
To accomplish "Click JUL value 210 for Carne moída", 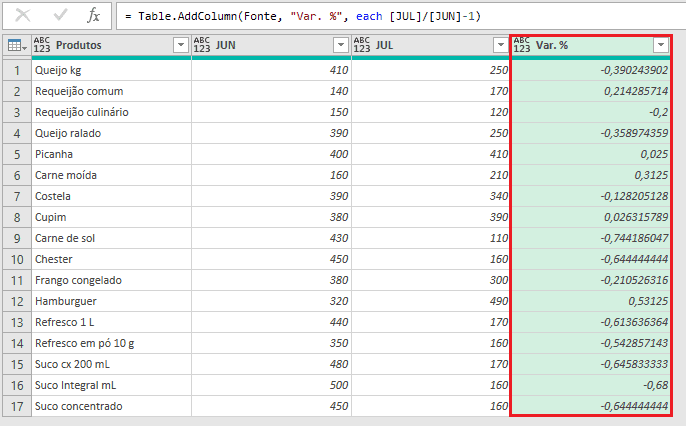I will (x=431, y=175).
